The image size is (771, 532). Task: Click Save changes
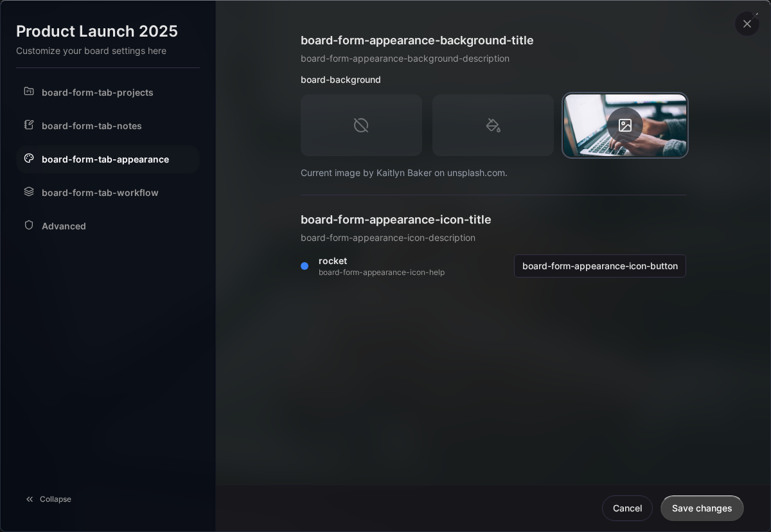coord(702,508)
